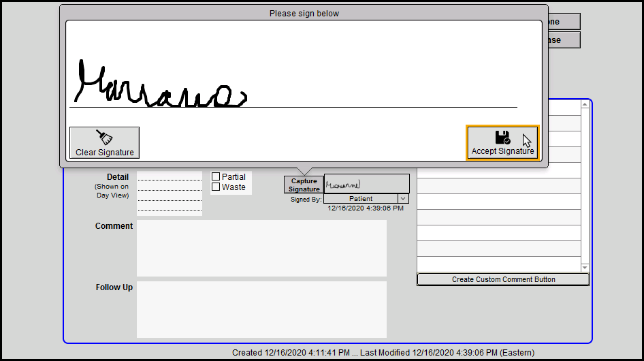
Task: Focus the Follow Up text box
Action: point(261,309)
